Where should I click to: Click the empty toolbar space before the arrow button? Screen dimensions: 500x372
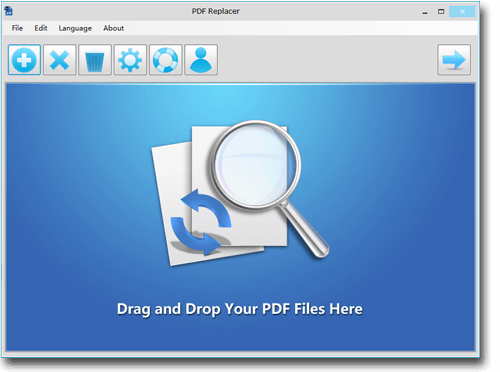pos(327,60)
